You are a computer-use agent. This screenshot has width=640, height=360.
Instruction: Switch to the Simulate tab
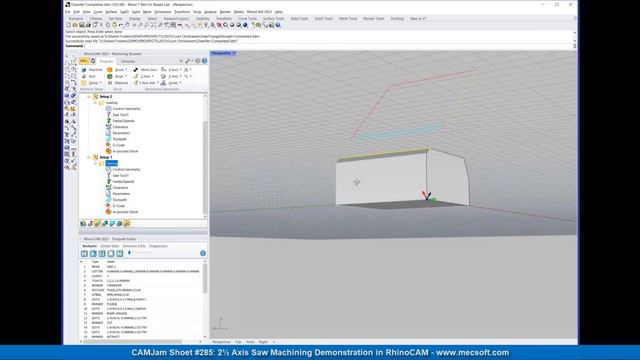128,61
